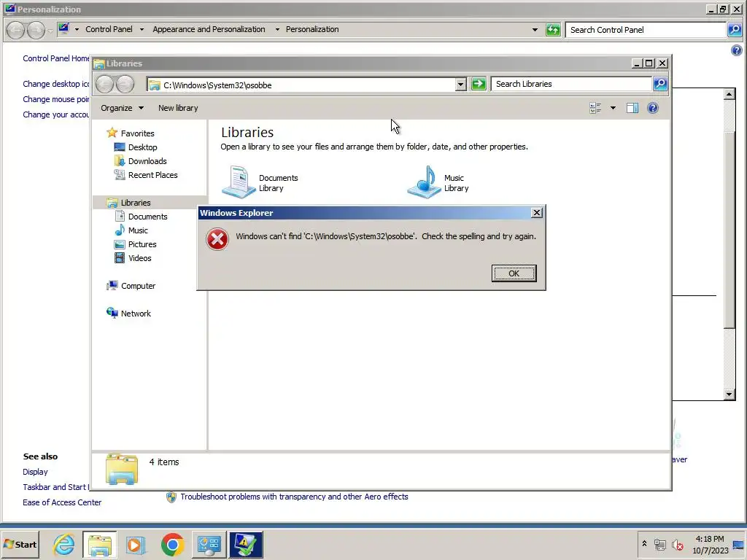
Task: Select Network in navigation pane
Action: coord(128,314)
